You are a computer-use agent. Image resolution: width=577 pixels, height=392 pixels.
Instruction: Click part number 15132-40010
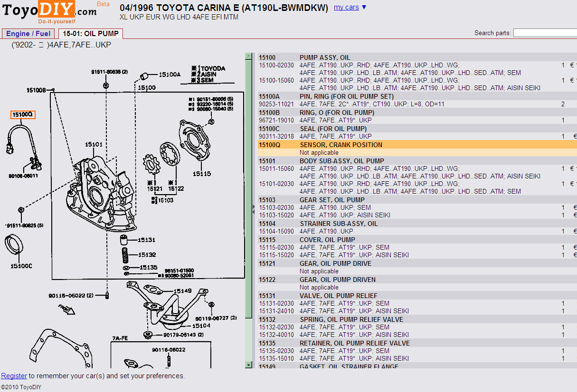tap(276, 335)
